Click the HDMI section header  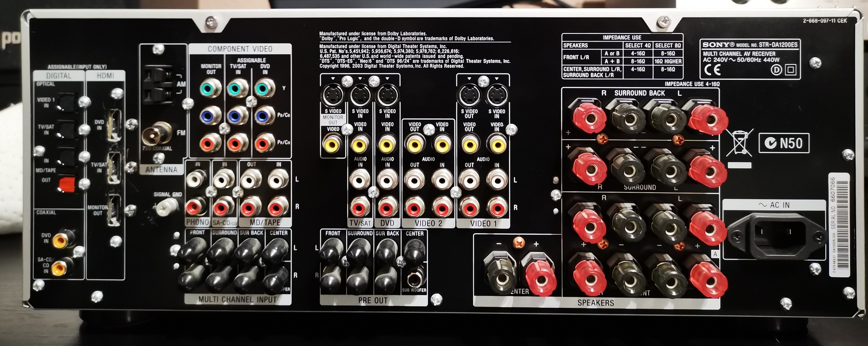click(x=105, y=75)
